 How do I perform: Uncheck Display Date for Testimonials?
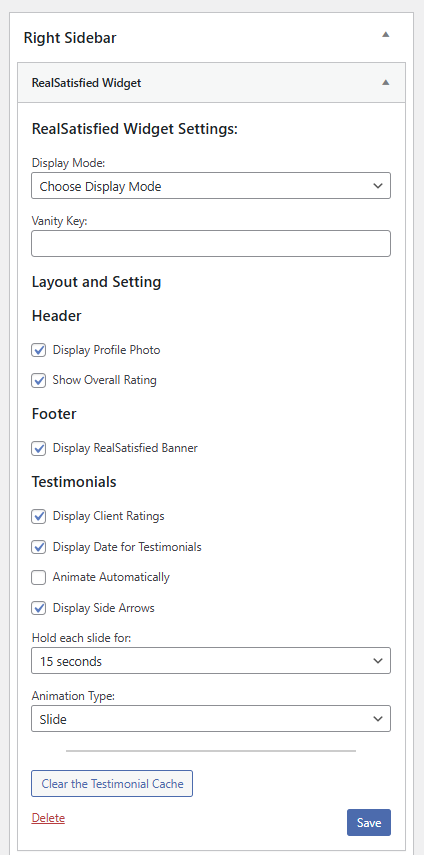pyautogui.click(x=39, y=547)
